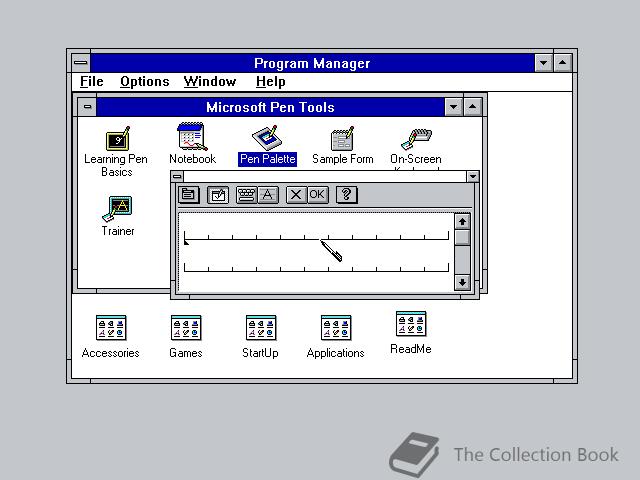Open the Accessories program group
Viewport: 640px width, 480px height.
[x=111, y=328]
